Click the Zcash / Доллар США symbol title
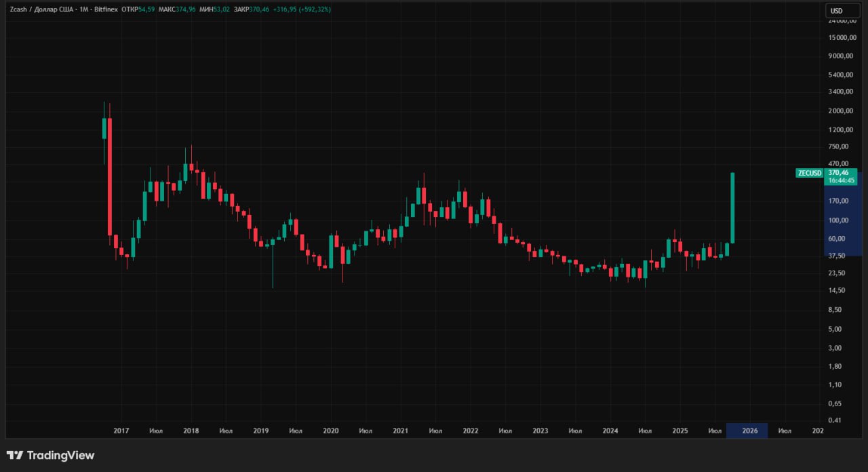 pyautogui.click(x=39, y=10)
